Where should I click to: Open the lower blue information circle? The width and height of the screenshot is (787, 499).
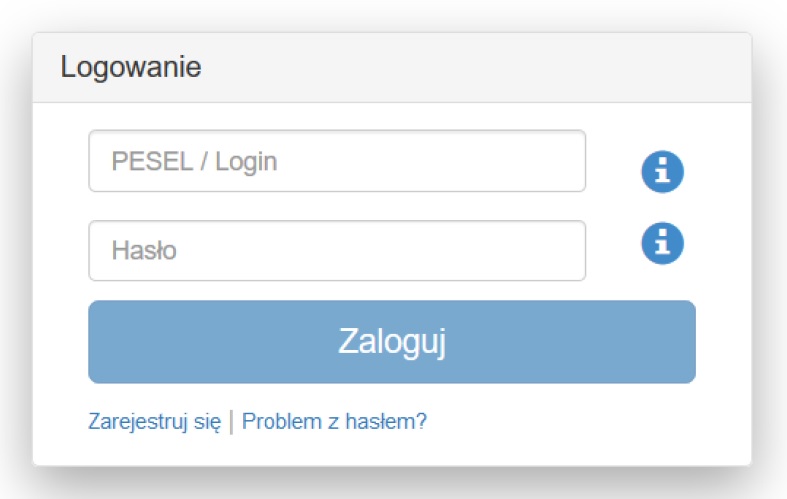(x=663, y=243)
